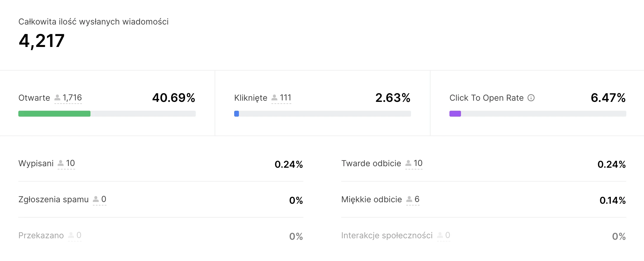Screen dimensions: 644x261
Task: Click the person icon next to Kliknięte
Action: point(274,97)
